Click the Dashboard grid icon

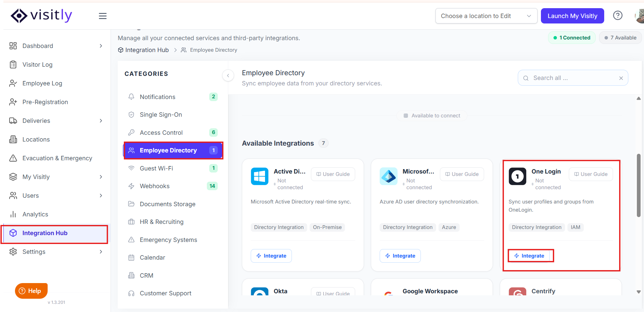(13, 46)
